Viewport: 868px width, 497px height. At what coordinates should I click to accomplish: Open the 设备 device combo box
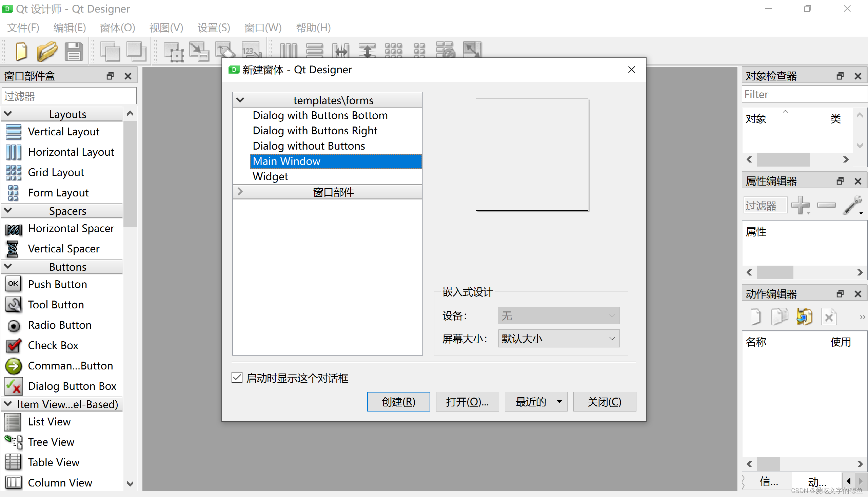click(x=559, y=316)
